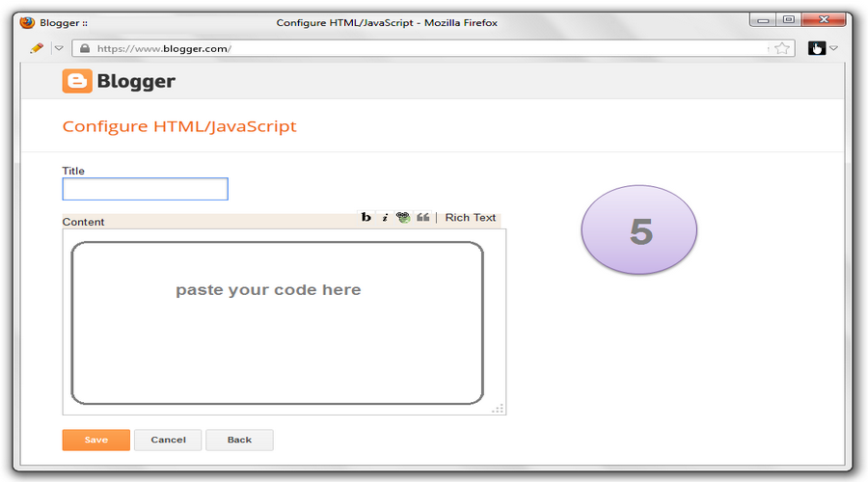Click the pencil icon beside address bar

(x=37, y=48)
